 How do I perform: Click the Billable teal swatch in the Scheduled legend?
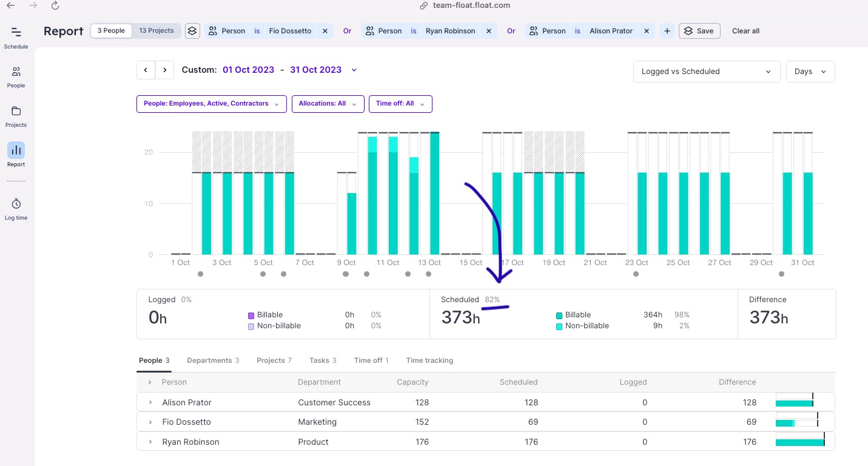559,314
